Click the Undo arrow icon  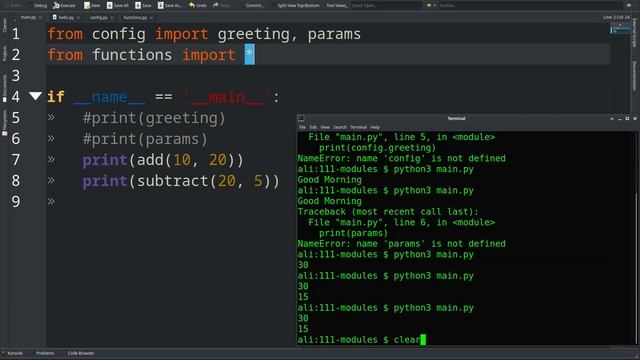pos(192,5)
